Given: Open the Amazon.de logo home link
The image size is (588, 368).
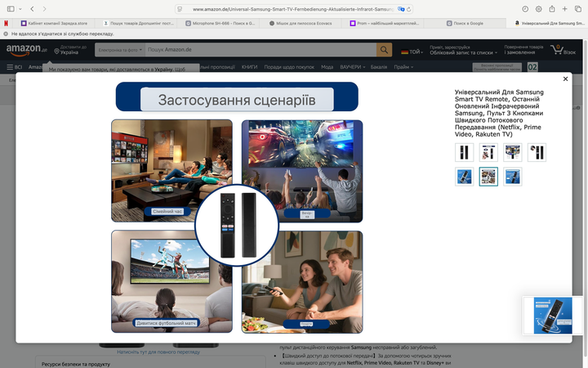Looking at the screenshot, I should tap(27, 50).
